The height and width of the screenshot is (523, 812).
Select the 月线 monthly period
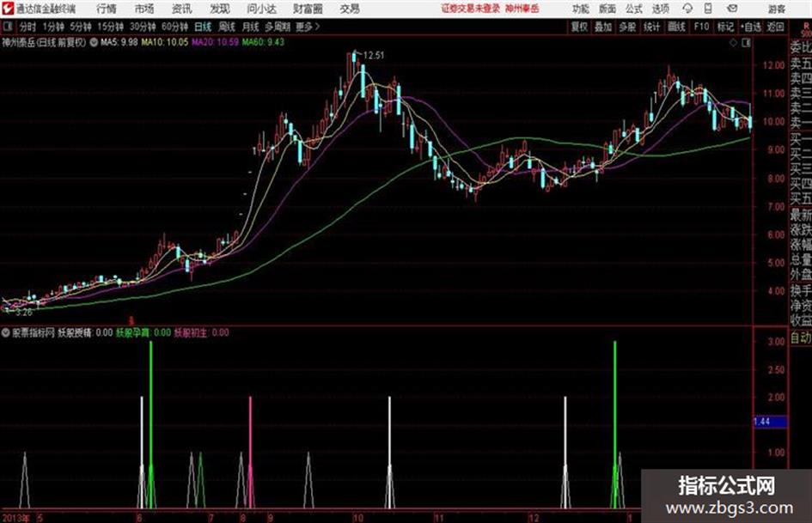[x=251, y=27]
